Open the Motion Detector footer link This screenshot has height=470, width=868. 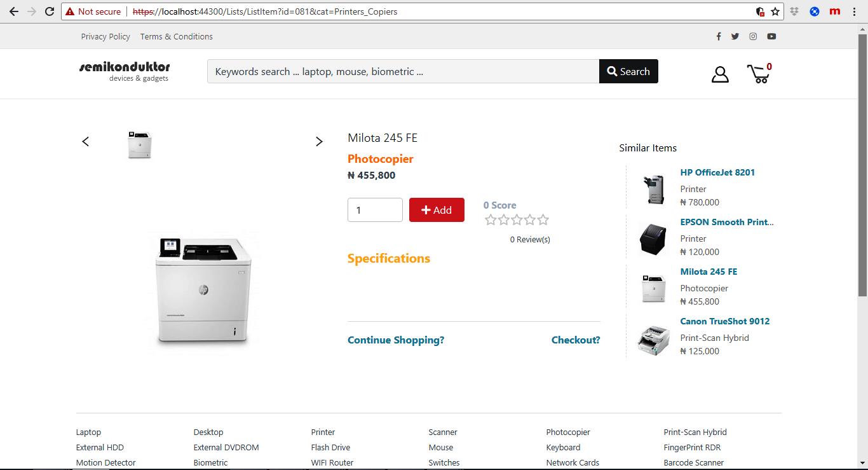click(x=105, y=463)
